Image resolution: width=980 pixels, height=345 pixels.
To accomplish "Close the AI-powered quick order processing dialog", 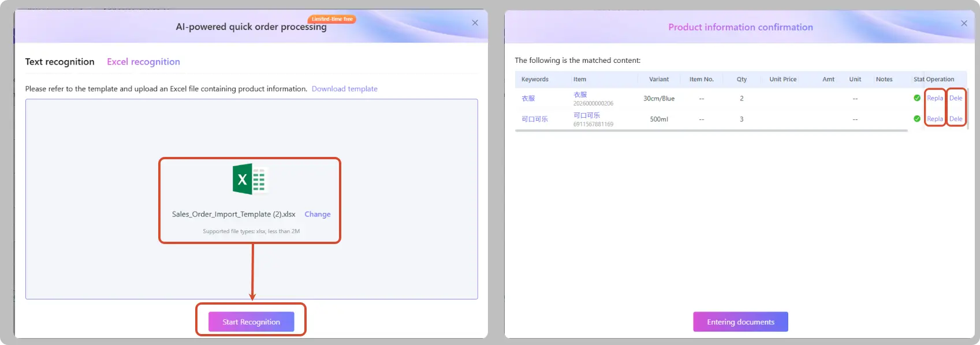I will pyautogui.click(x=475, y=23).
